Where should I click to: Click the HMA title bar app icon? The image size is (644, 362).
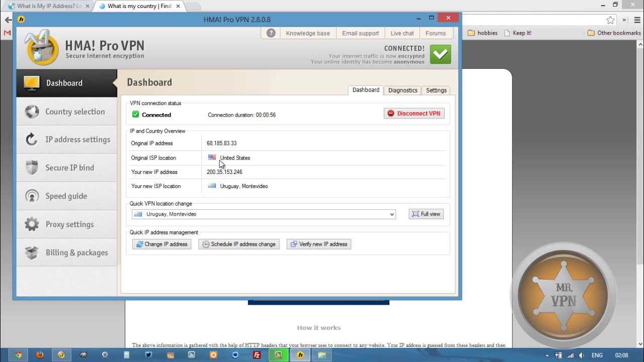[x=21, y=19]
